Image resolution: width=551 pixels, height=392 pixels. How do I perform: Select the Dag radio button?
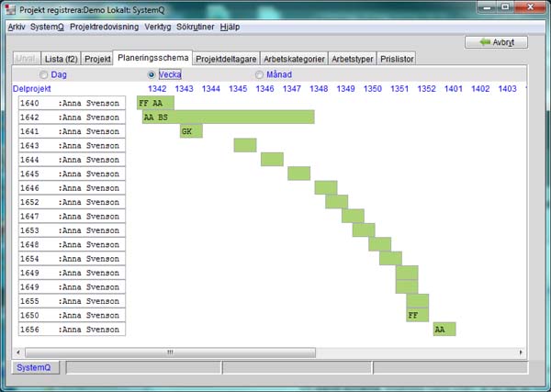pos(43,74)
